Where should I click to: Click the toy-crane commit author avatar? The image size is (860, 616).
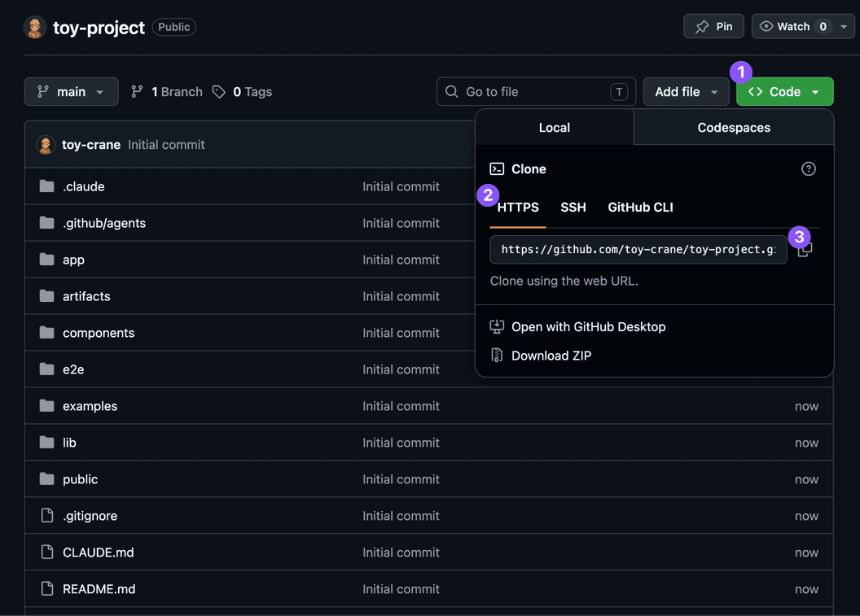point(46,145)
